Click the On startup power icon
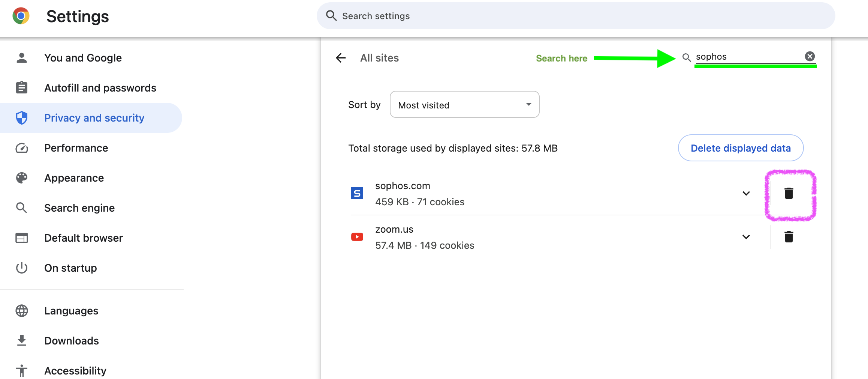The height and width of the screenshot is (379, 868). (x=22, y=268)
